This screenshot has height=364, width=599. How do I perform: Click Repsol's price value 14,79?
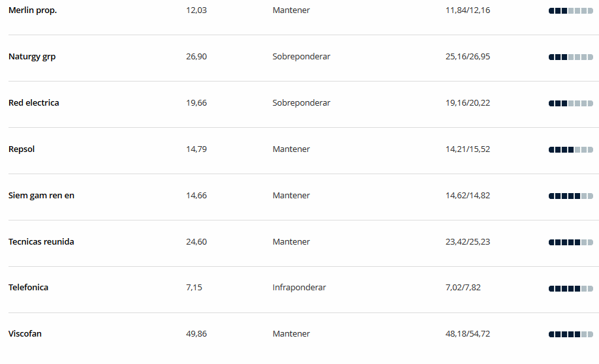[x=196, y=149]
